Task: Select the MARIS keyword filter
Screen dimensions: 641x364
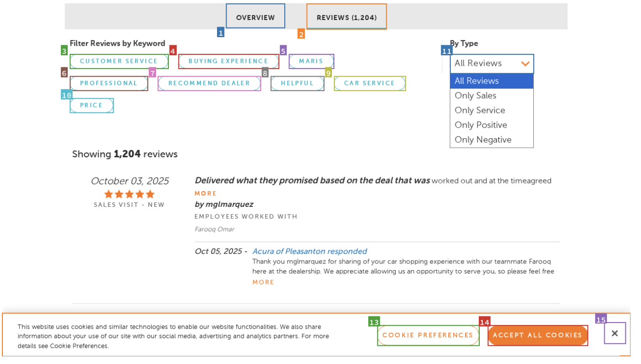Action: click(311, 61)
